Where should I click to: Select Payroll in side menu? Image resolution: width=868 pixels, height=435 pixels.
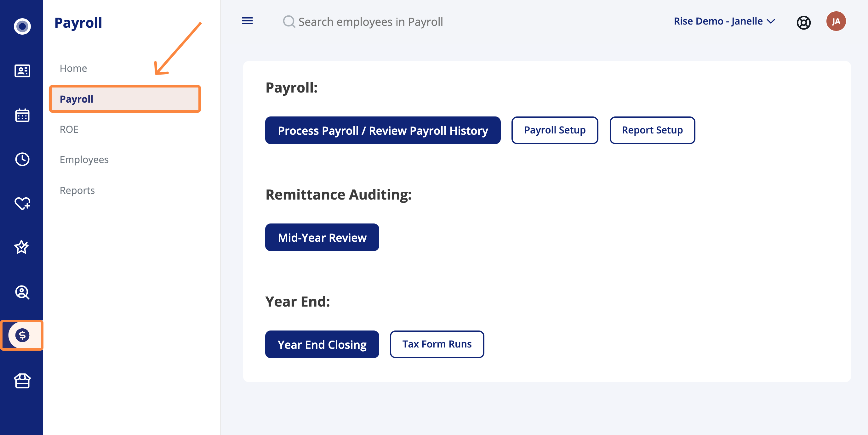pyautogui.click(x=125, y=99)
